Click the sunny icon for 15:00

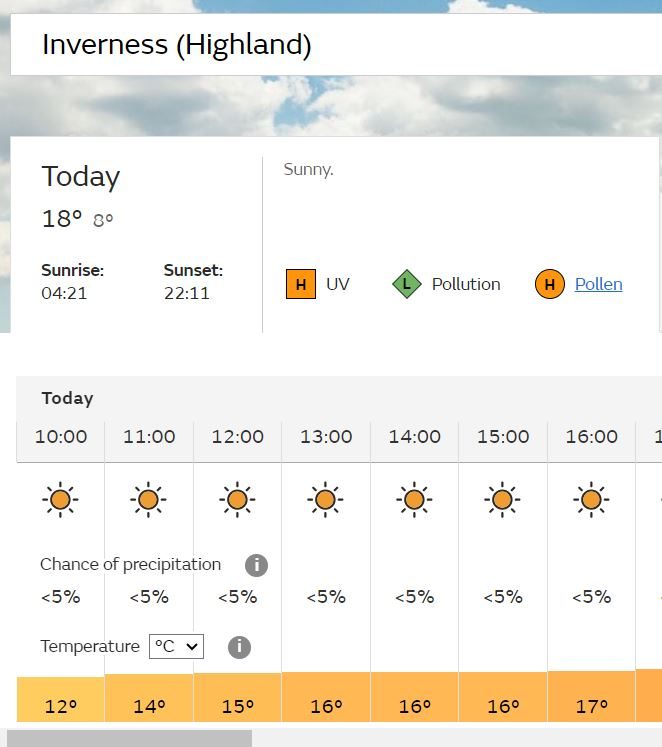[x=502, y=500]
